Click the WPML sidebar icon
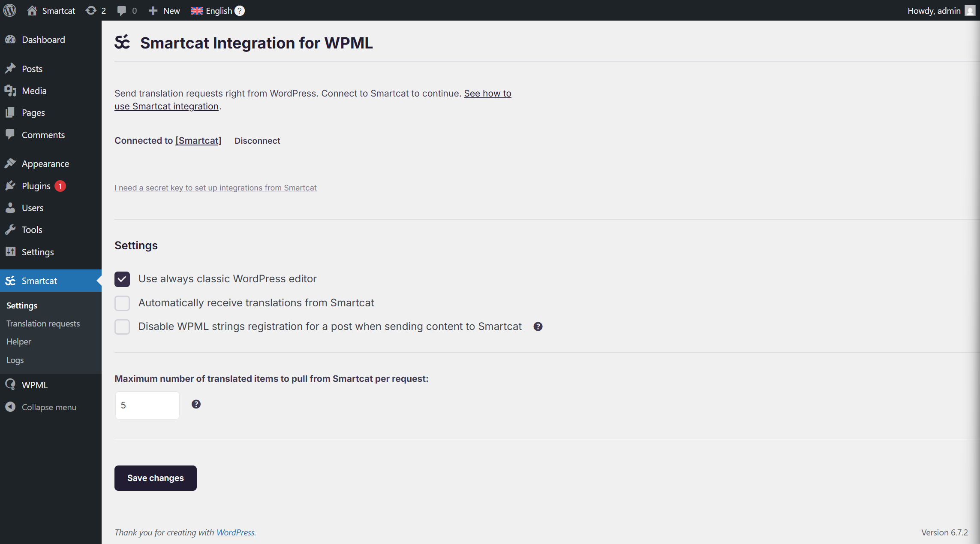The width and height of the screenshot is (980, 544). [11, 385]
